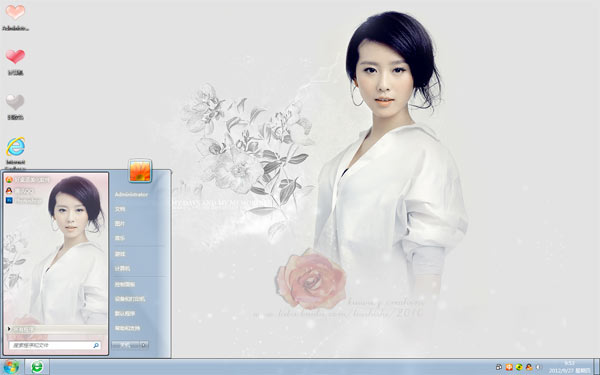This screenshot has width=600, height=375.
Task: Open Computer, just above Control Panel
Action: tap(122, 269)
